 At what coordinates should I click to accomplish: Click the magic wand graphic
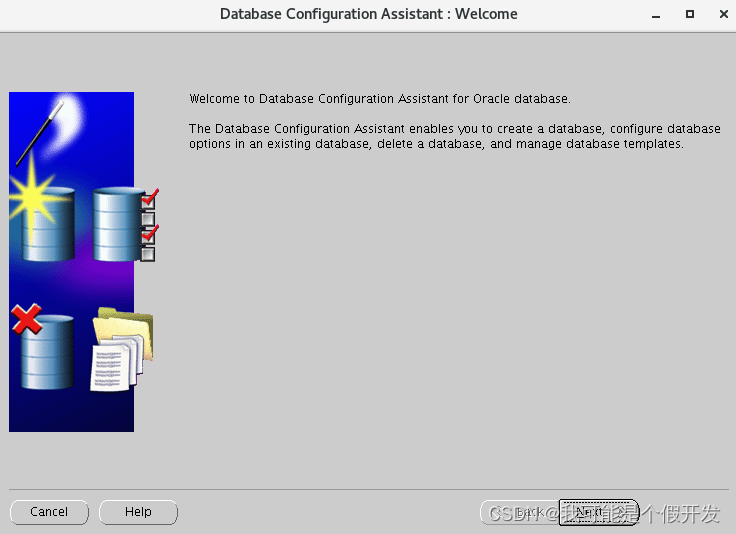(x=40, y=133)
